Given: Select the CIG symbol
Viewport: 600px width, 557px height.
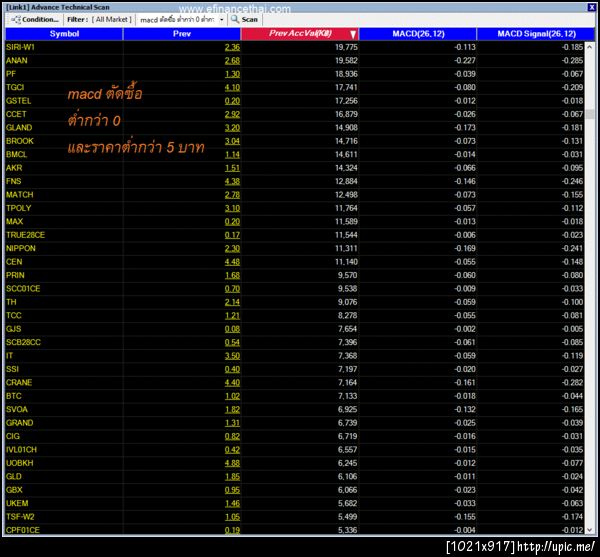Looking at the screenshot, I should click(x=13, y=436).
